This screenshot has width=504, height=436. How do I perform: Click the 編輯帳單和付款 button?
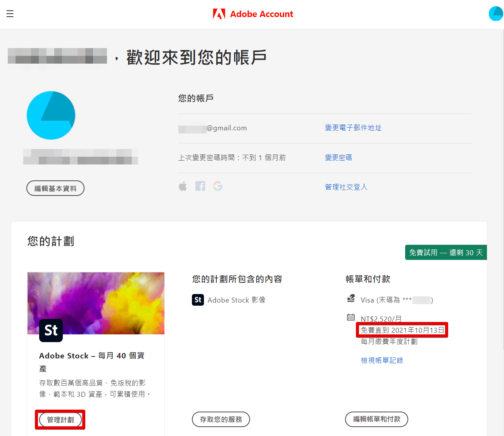click(x=376, y=419)
